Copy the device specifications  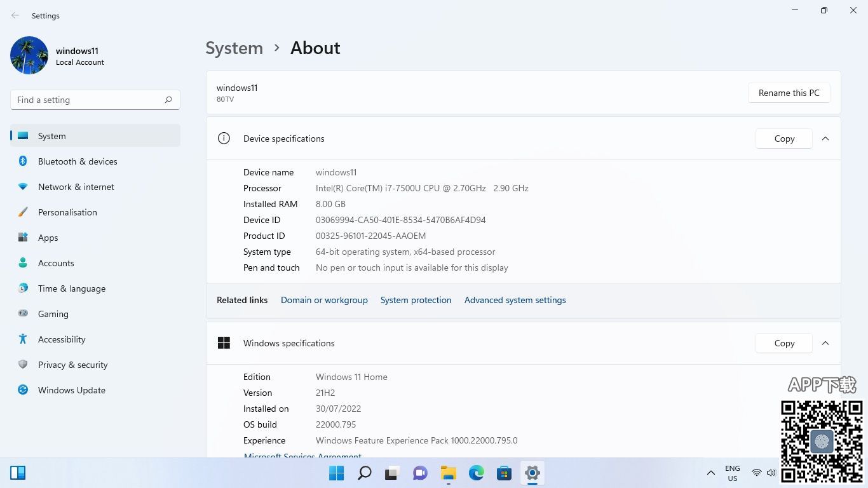tap(783, 139)
